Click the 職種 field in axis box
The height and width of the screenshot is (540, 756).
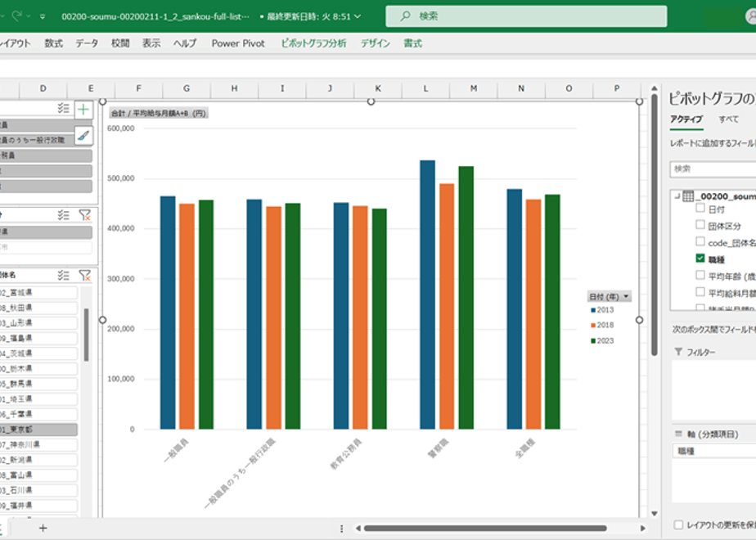coord(714,452)
